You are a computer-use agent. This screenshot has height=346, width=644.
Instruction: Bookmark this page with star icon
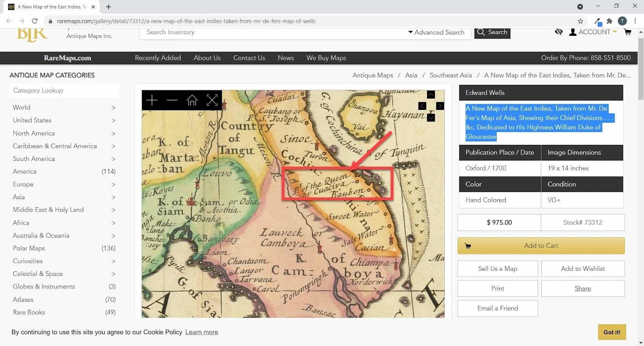point(580,21)
